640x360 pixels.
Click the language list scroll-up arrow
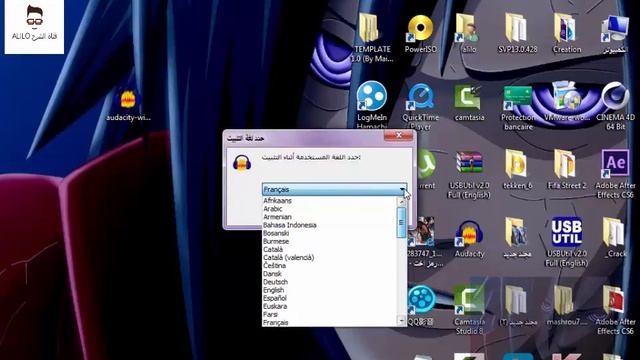tap(402, 201)
